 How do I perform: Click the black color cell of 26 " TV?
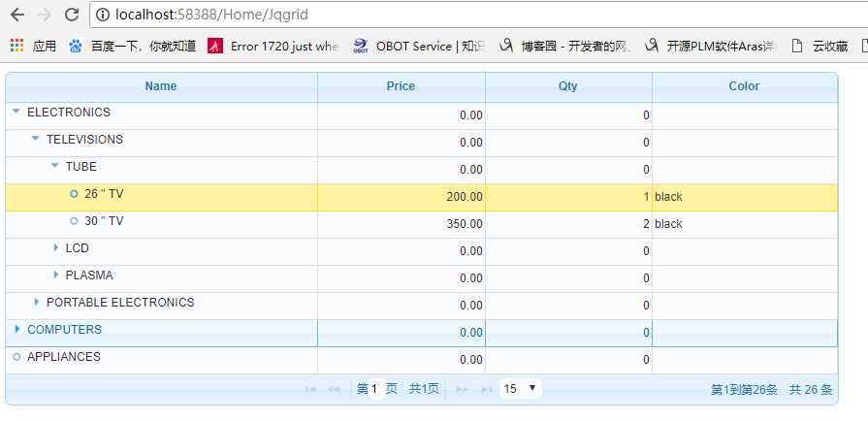745,197
